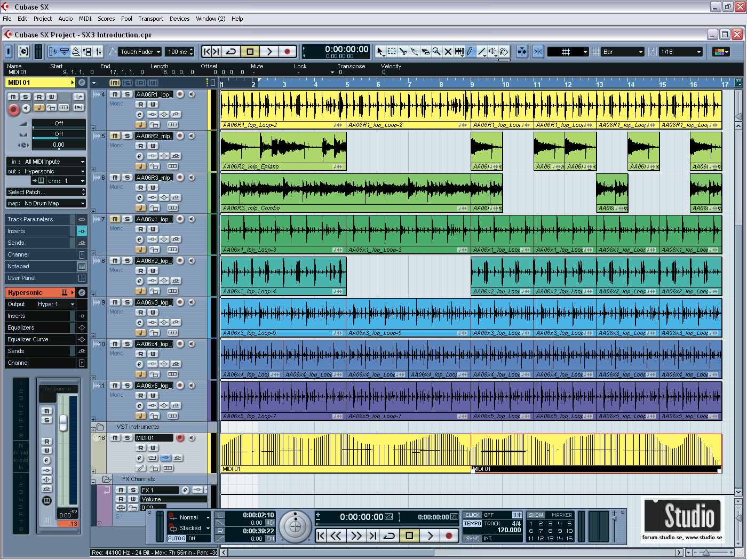Enable Read automation on track 10
Viewport: 747px width, 560px height.
point(141,354)
